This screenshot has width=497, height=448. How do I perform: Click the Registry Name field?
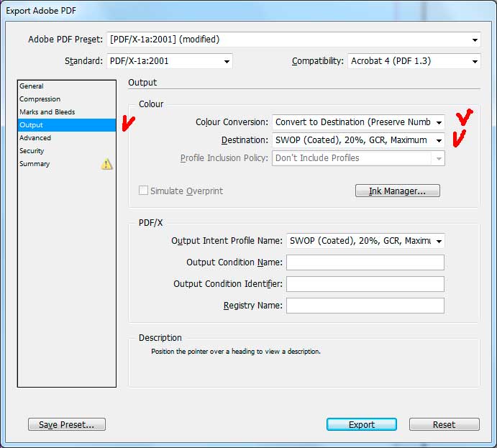point(365,306)
